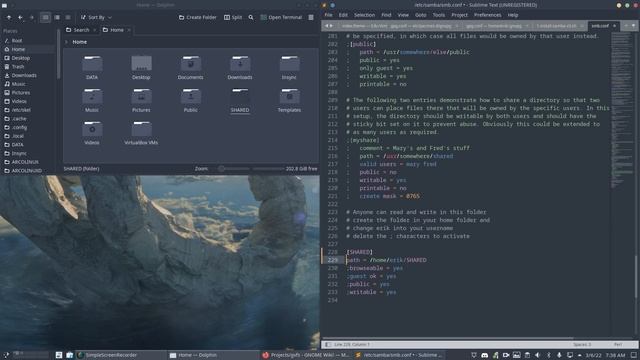Screen dimensions: 640x360
Task: Click tab scroll left arrow in Sublime
Action: [x=326, y=26]
